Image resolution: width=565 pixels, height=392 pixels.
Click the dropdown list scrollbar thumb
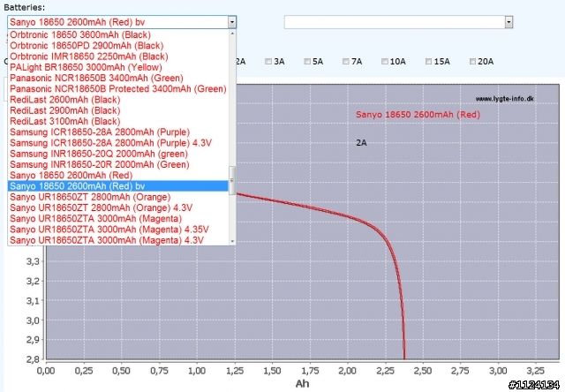232,180
